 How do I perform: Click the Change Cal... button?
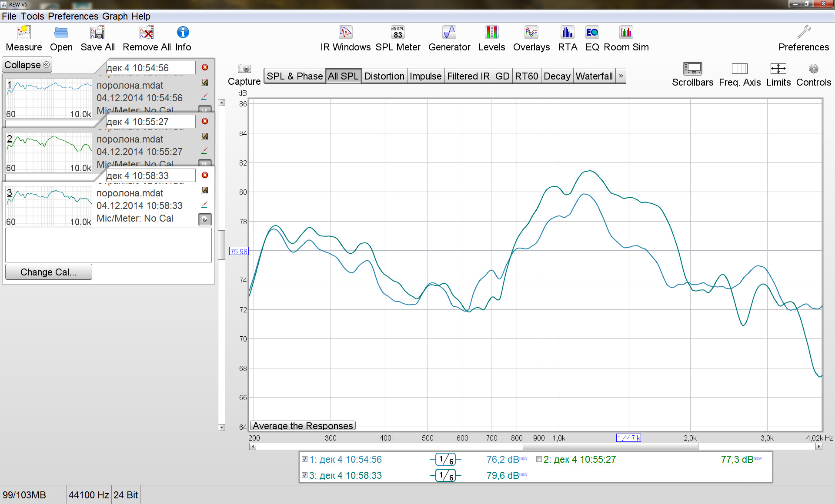click(x=48, y=272)
